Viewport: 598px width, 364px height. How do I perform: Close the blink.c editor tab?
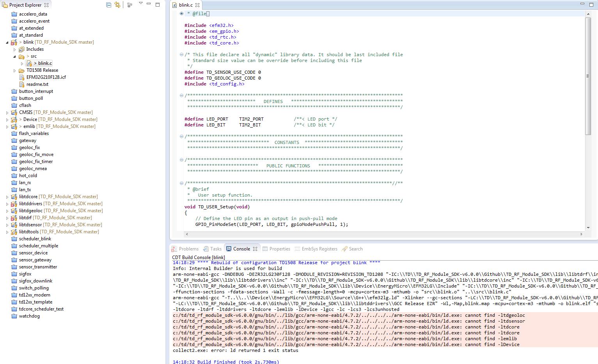click(197, 5)
